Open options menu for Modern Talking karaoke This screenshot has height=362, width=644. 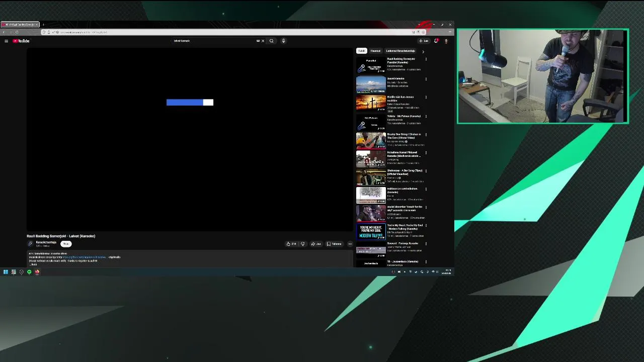[x=426, y=226]
